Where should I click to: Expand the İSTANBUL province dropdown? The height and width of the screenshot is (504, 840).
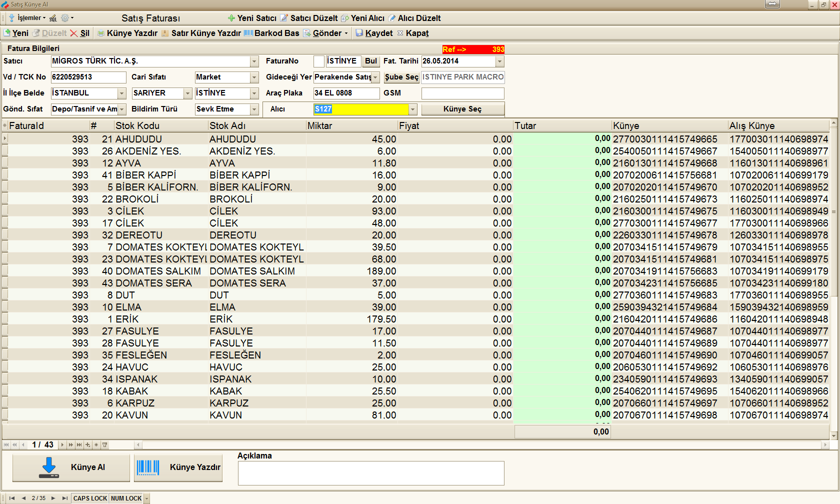tap(121, 93)
